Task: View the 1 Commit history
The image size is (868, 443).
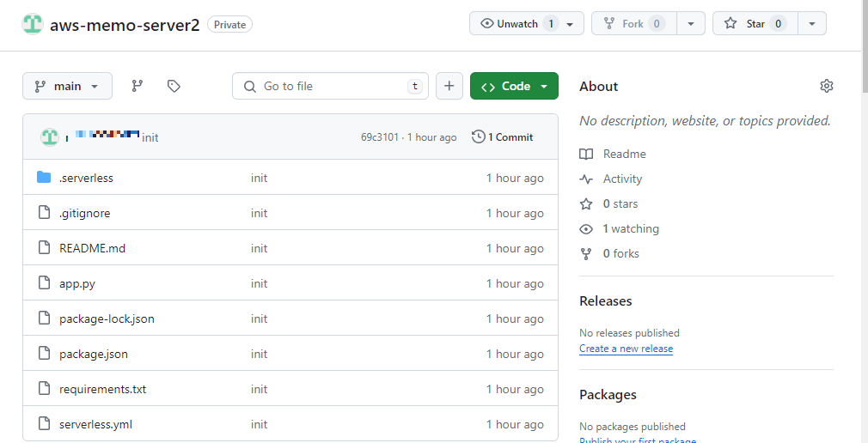Action: tap(503, 137)
